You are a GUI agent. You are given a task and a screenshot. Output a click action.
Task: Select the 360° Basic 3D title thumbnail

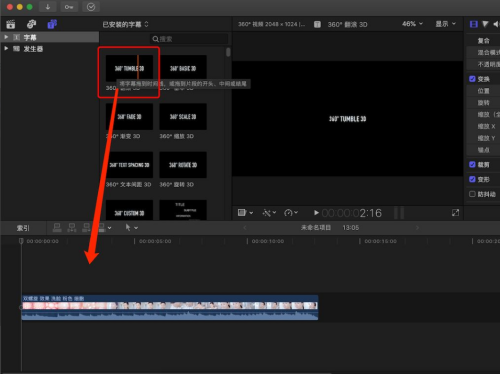point(183,68)
